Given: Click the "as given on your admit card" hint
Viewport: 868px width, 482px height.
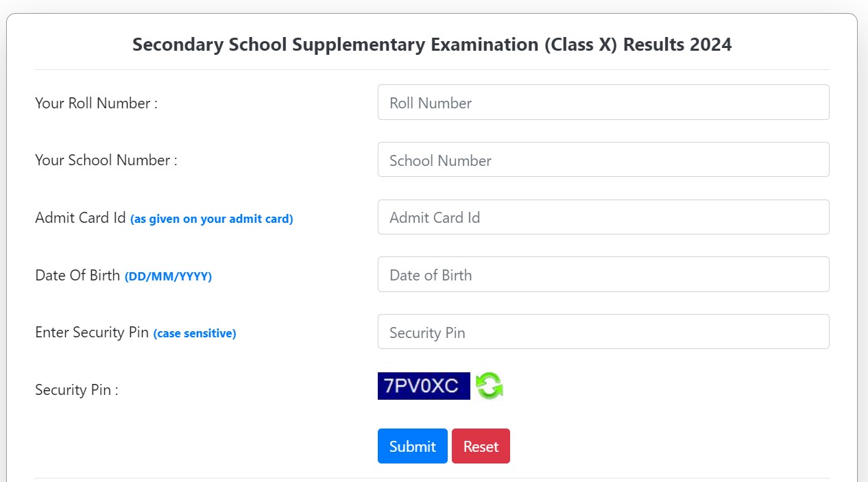Looking at the screenshot, I should pos(211,219).
